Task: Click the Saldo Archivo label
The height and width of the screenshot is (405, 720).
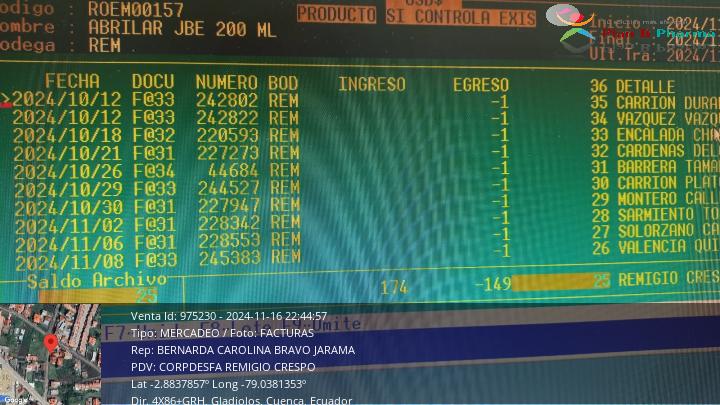Action: click(97, 280)
